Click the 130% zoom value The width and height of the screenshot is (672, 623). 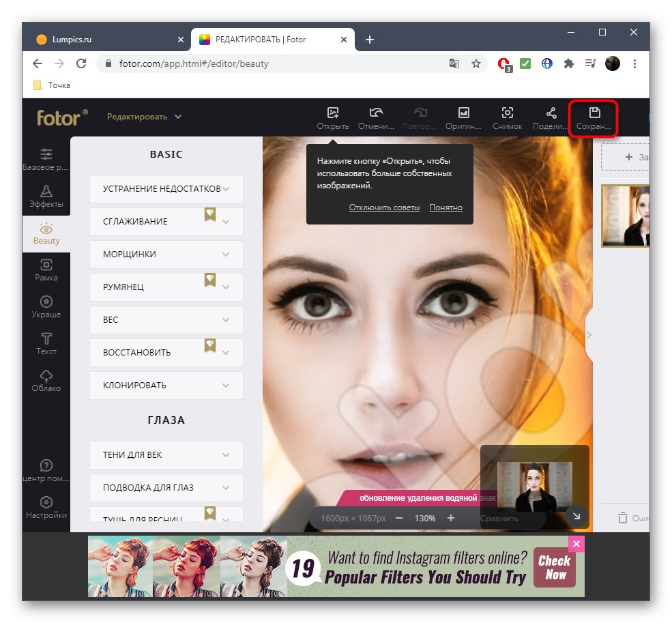tap(425, 519)
